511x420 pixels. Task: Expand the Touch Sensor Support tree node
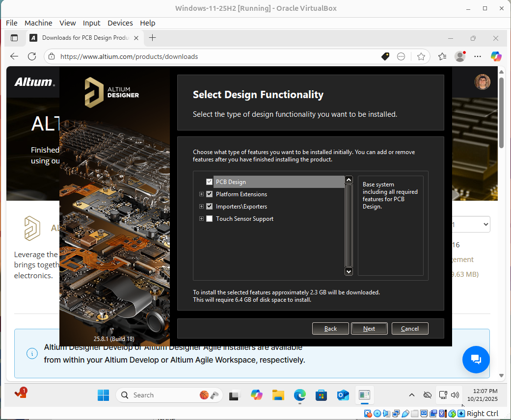click(201, 218)
